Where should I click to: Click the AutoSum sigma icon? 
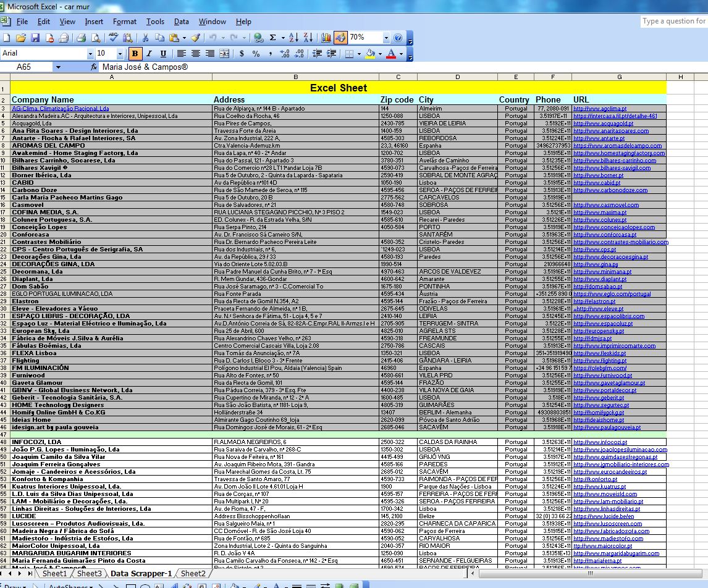272,38
